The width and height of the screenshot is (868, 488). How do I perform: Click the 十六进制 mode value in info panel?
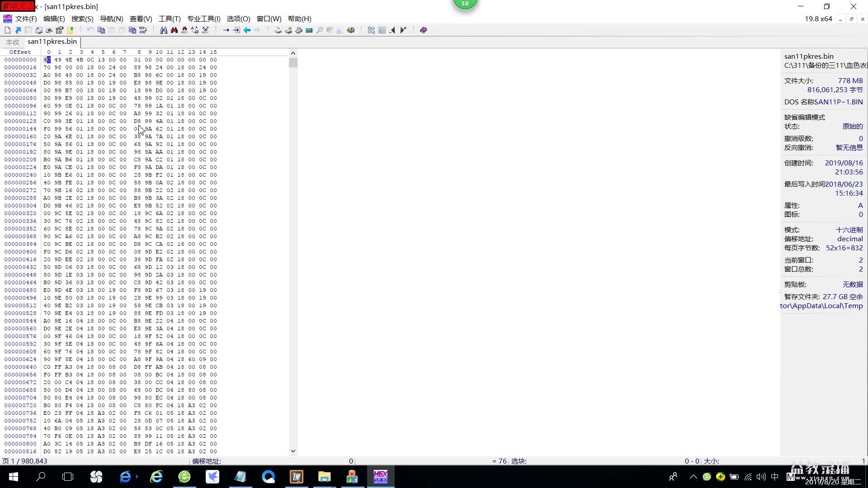click(849, 230)
